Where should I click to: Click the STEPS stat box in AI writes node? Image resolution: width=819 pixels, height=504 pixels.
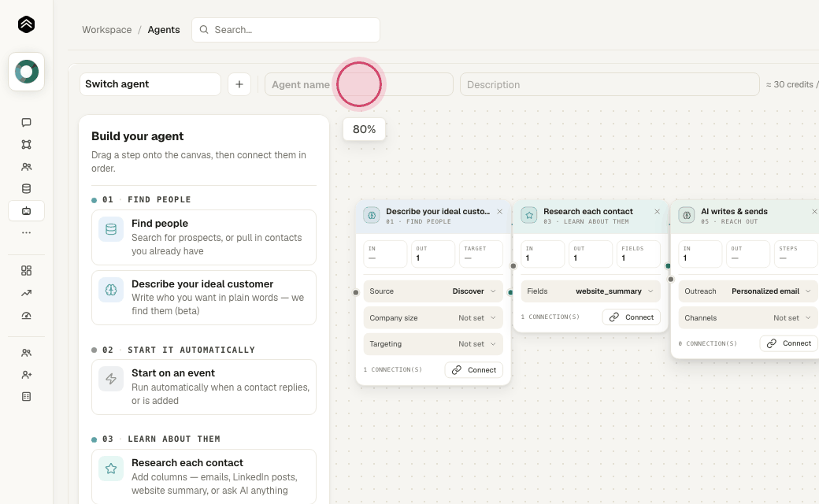click(x=796, y=254)
